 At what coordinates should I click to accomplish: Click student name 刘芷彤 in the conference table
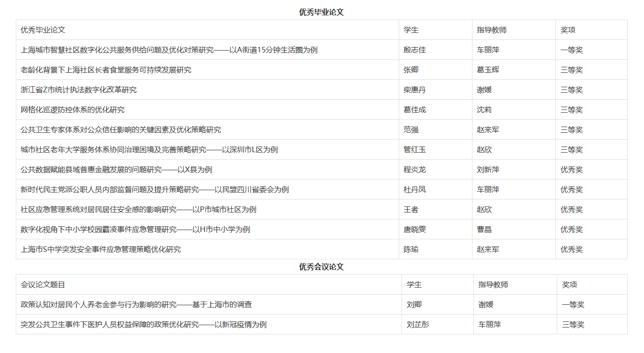[x=418, y=325]
